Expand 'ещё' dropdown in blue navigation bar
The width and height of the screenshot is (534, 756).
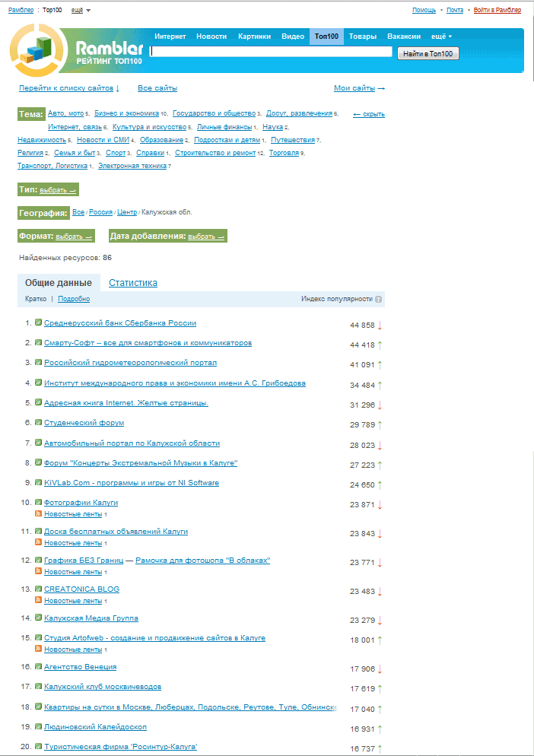click(441, 37)
